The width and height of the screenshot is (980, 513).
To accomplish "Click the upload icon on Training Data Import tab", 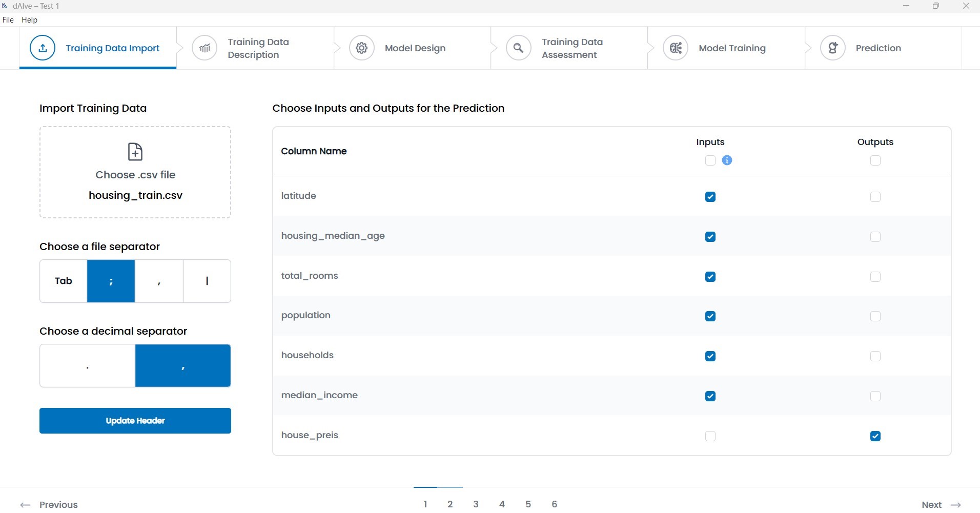I will point(43,48).
